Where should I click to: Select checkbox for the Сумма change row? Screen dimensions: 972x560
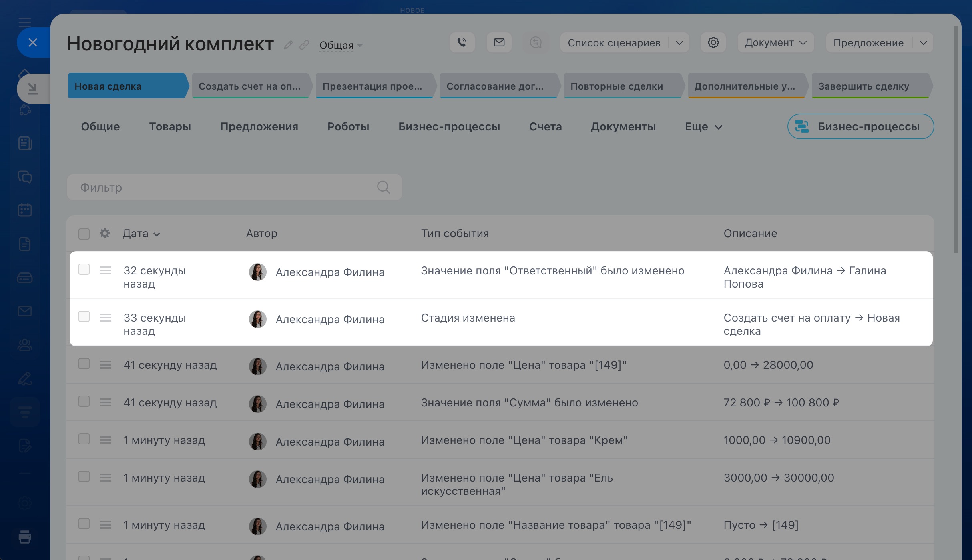coord(84,402)
